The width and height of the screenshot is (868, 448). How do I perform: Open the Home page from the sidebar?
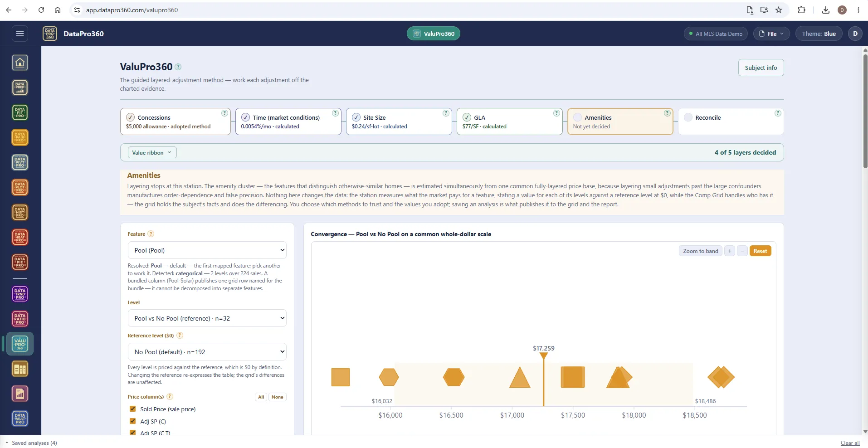coord(20,63)
